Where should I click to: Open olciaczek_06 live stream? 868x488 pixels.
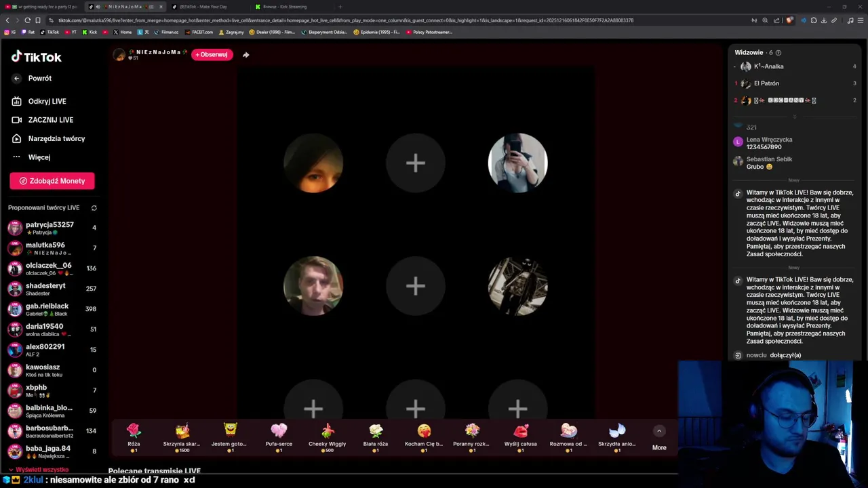[52, 268]
